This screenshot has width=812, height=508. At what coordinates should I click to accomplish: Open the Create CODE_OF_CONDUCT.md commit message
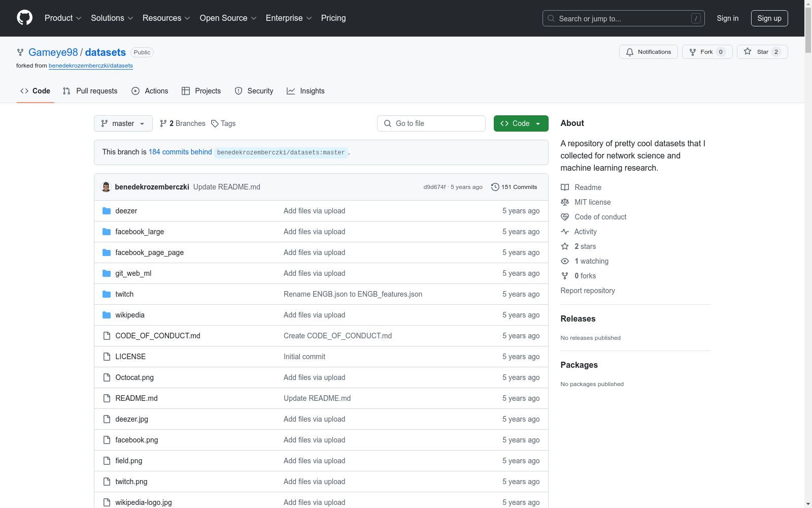337,336
